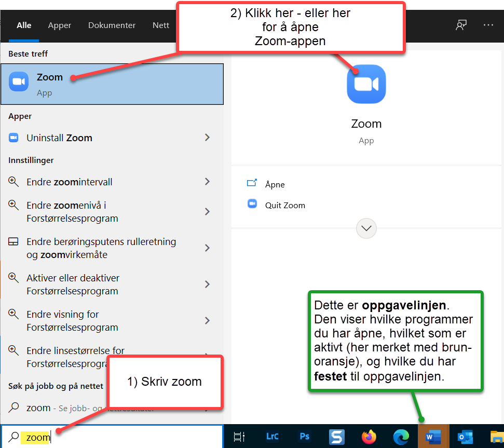Expand the Uninstall Zoom result arrow
Image resolution: width=504 pixels, height=448 pixels.
coord(207,138)
